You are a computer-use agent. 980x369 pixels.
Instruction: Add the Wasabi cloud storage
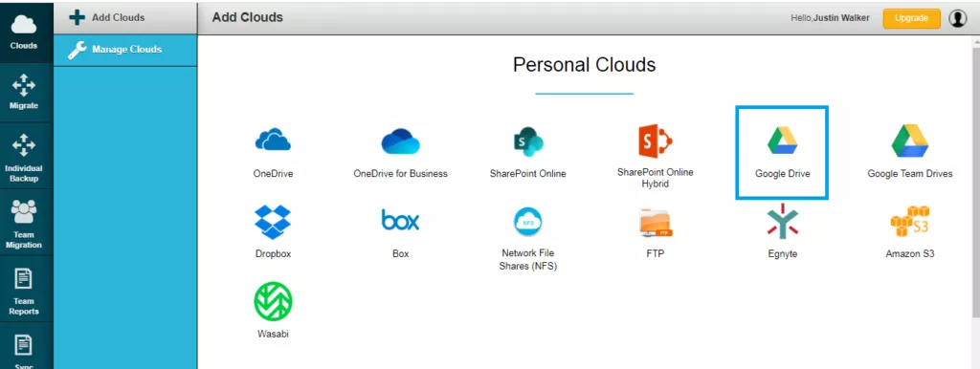(x=273, y=301)
